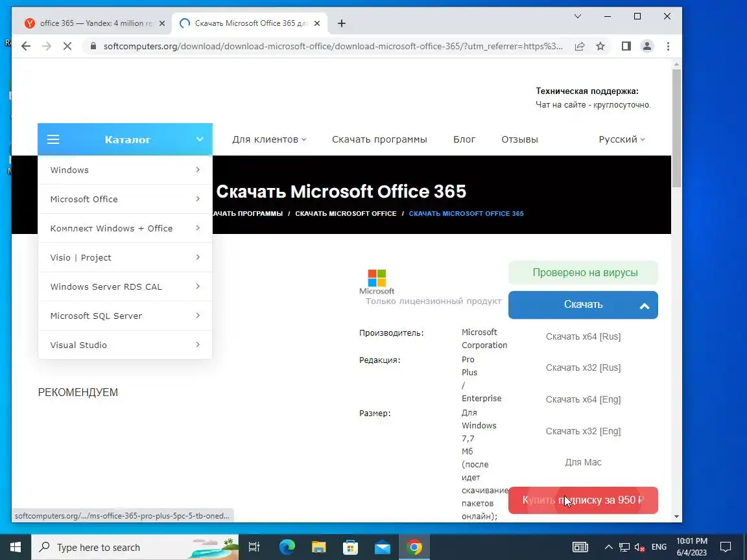Open the Скачать программы menu item
747x560 pixels.
(x=379, y=139)
